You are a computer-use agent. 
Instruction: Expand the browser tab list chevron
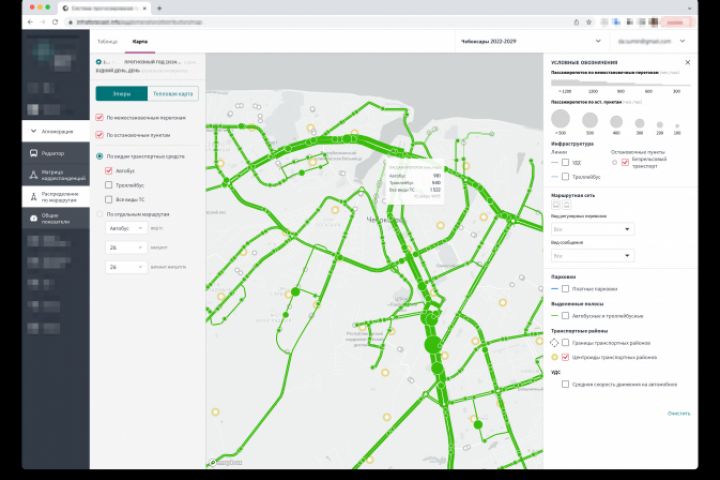[x=690, y=8]
